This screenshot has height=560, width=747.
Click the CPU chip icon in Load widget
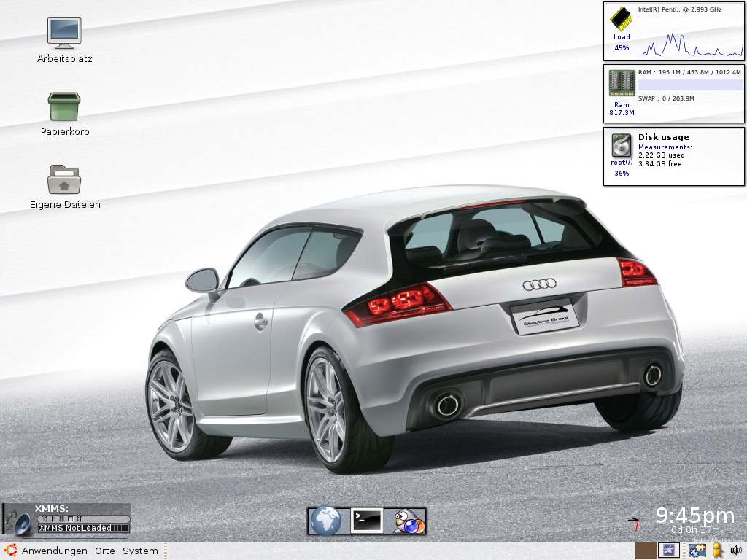click(622, 19)
